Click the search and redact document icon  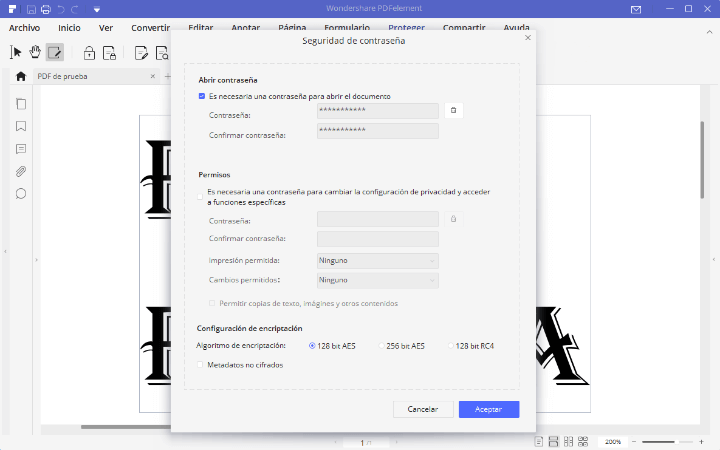[x=162, y=53]
